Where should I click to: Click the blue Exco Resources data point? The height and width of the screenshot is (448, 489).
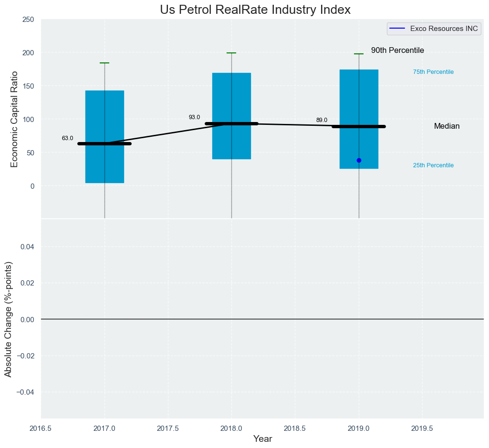point(359,161)
